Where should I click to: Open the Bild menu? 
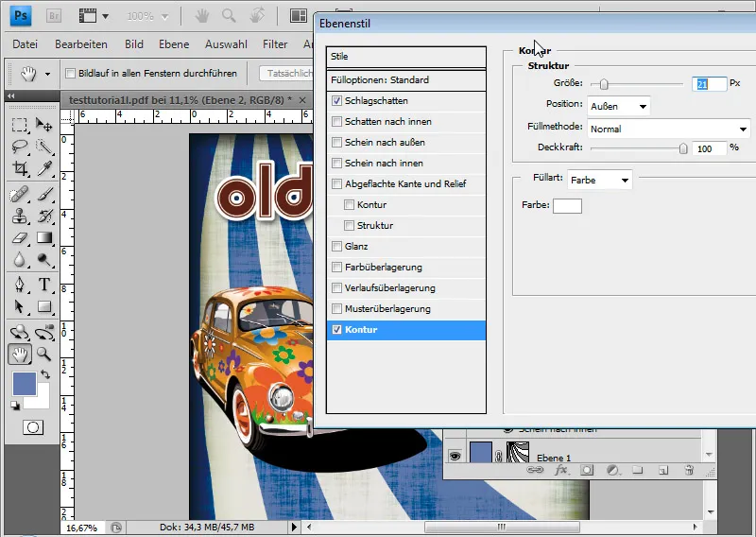pos(134,44)
